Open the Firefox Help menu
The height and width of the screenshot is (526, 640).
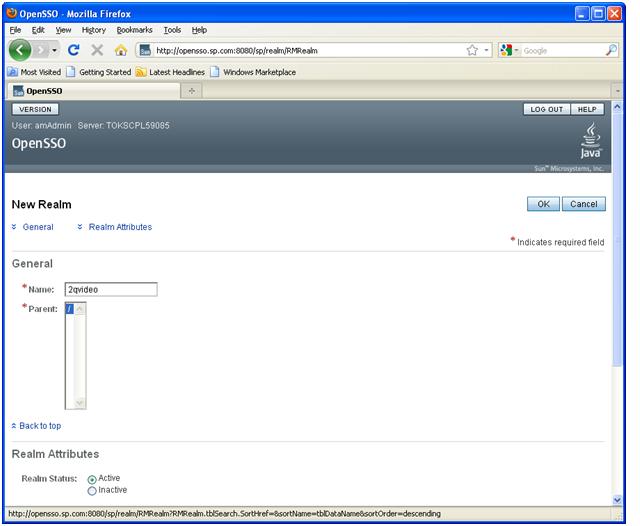point(199,30)
